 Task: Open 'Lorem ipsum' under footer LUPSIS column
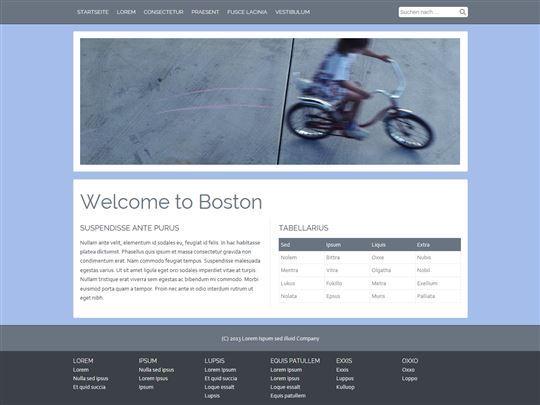(x=220, y=370)
